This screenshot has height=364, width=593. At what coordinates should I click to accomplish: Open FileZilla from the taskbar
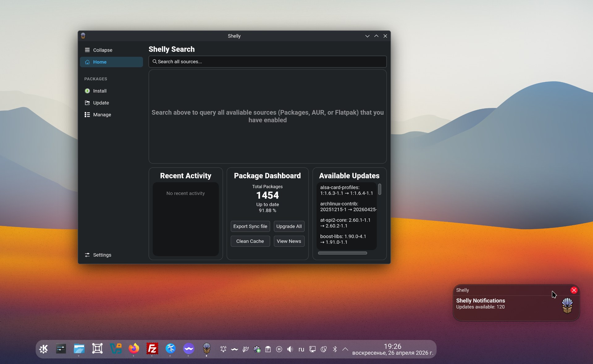click(152, 349)
